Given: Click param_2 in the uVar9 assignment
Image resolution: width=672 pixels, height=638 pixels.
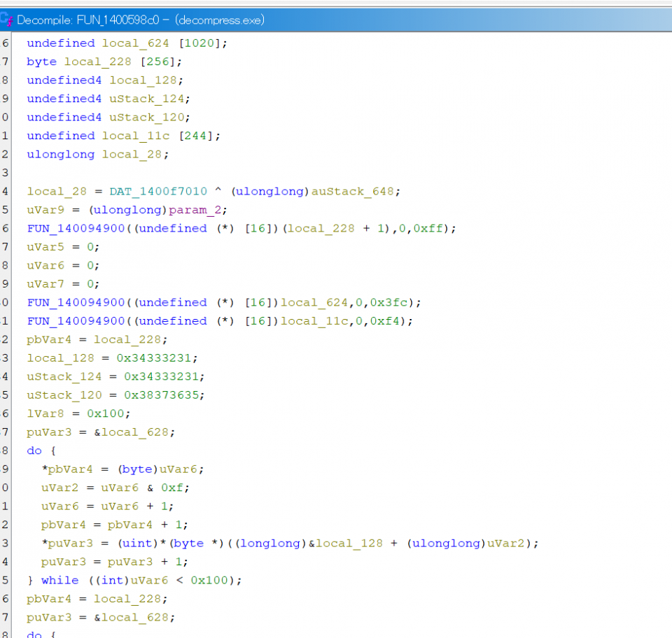Looking at the screenshot, I should [x=195, y=210].
